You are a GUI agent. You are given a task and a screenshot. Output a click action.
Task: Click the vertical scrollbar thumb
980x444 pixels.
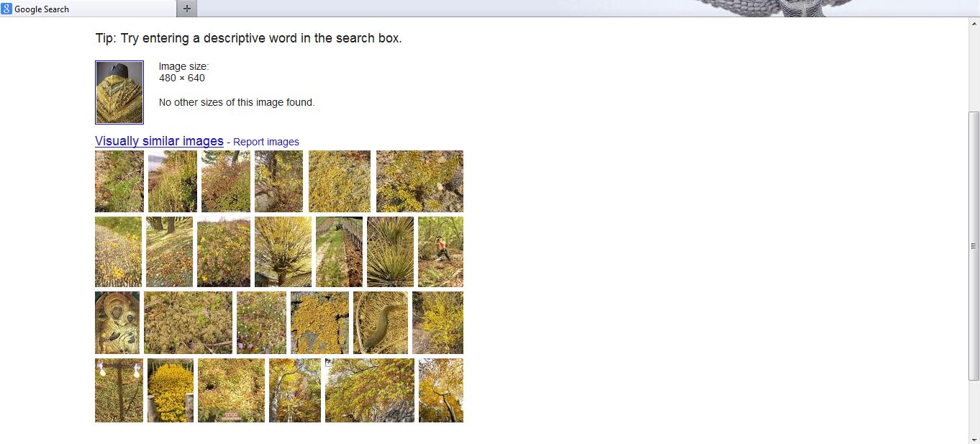974,245
